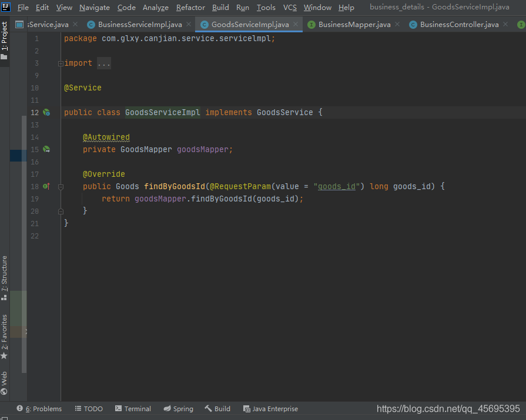The image size is (526, 420).
Task: Click the implements-method gutter icon on line 18
Action: coord(46,186)
